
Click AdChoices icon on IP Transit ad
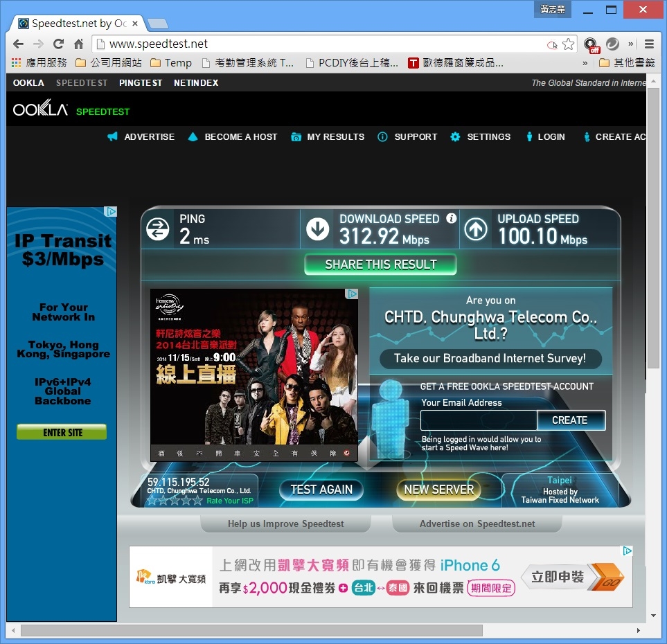(111, 211)
